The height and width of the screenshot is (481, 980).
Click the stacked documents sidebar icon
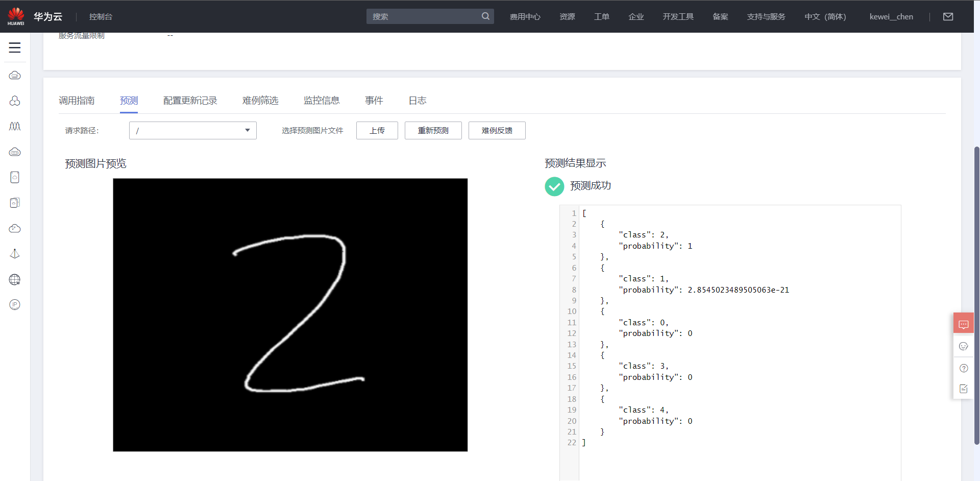pyautogui.click(x=15, y=203)
